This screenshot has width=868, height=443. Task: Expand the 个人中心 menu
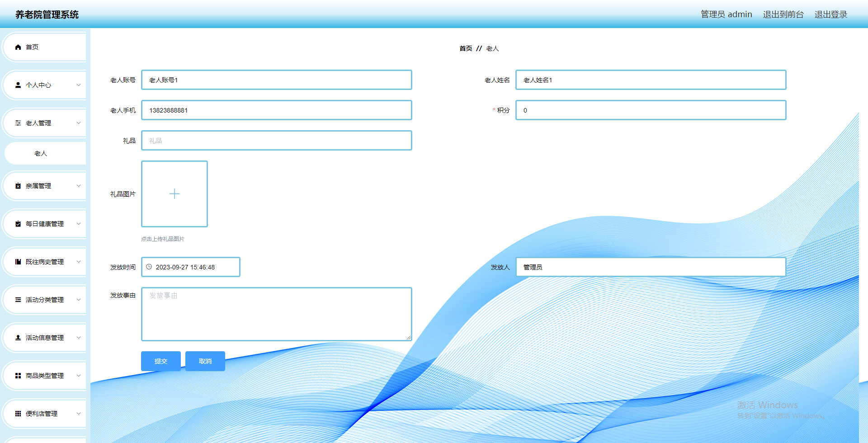tap(78, 85)
